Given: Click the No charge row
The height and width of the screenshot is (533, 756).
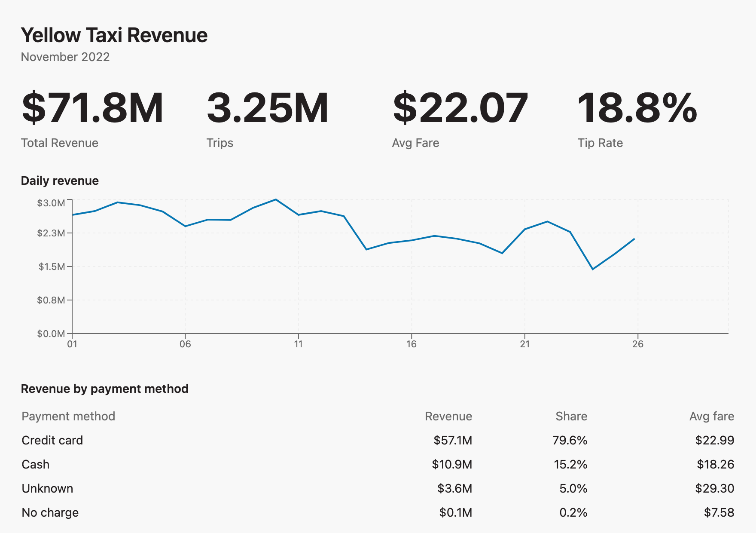Looking at the screenshot, I should click(378, 512).
